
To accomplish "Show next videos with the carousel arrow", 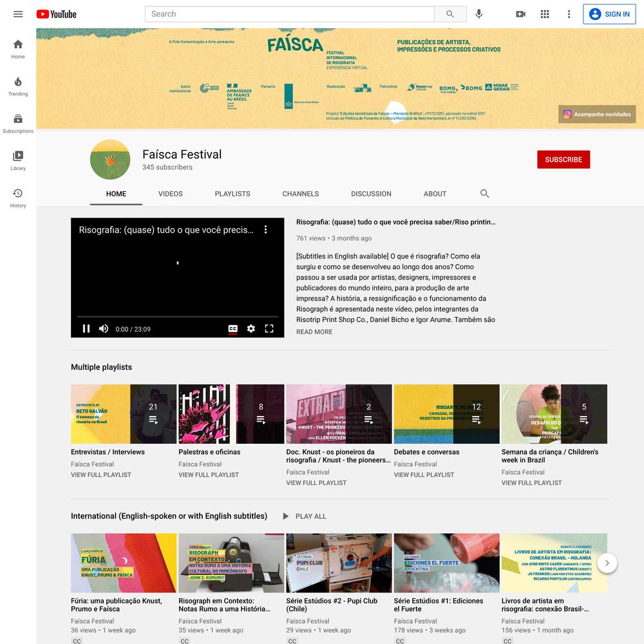I will (x=607, y=563).
